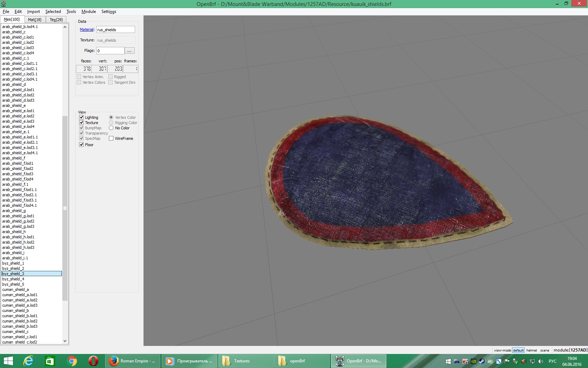Open the Windows Start button
This screenshot has height=368, width=588.
click(8, 361)
